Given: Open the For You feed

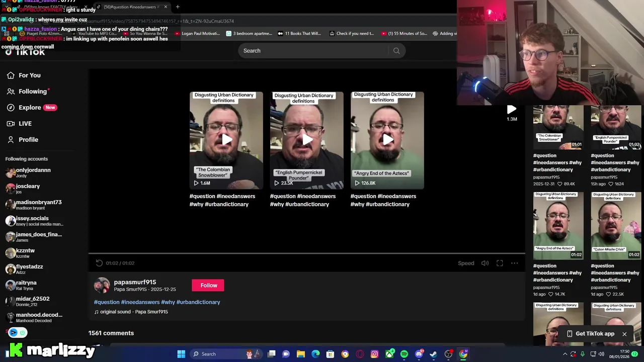Looking at the screenshot, I should pos(24,75).
